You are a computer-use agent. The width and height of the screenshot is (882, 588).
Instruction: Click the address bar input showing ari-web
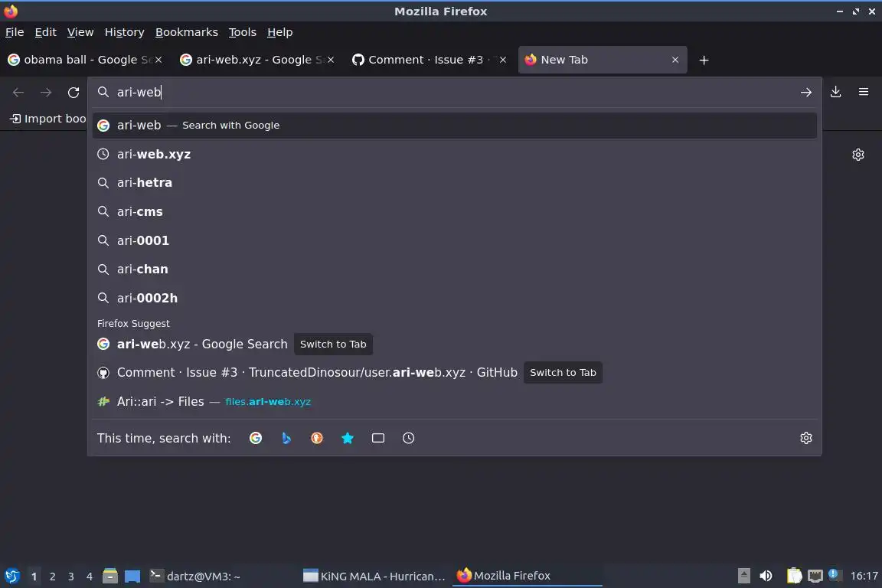455,93
